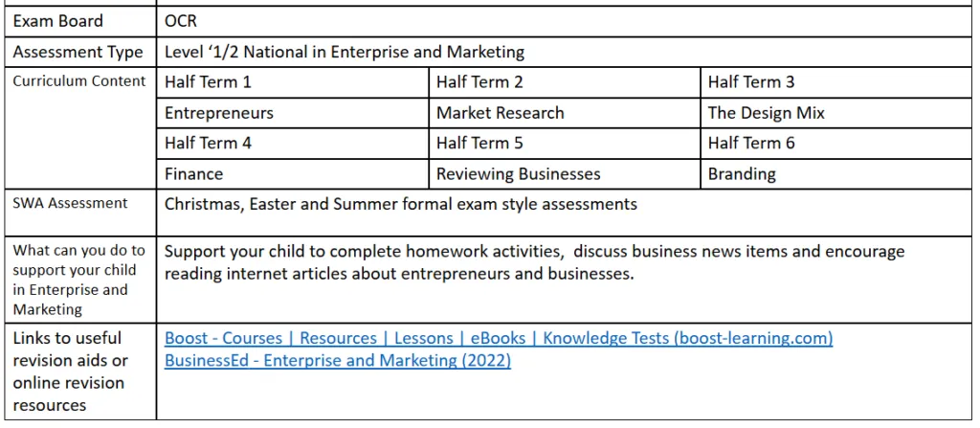Click the Half Term 2 heading cell

(479, 82)
